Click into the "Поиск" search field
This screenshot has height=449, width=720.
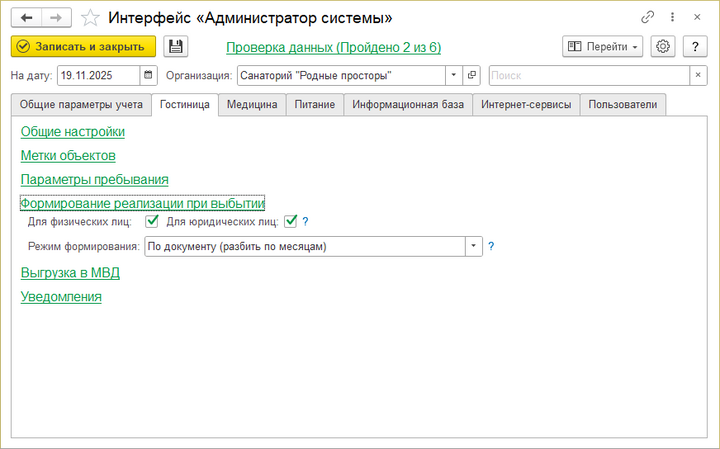(588, 75)
